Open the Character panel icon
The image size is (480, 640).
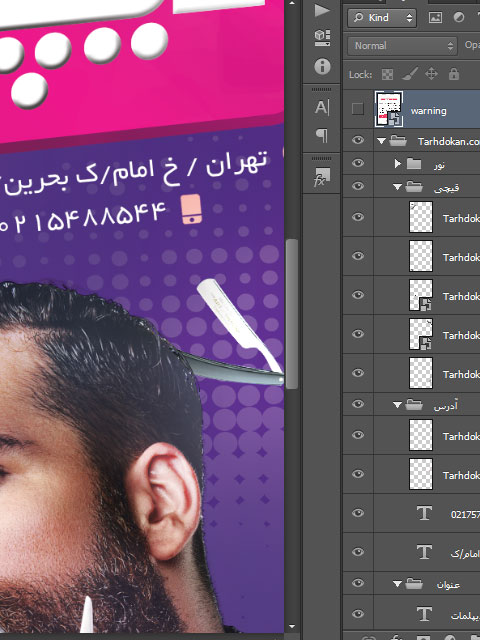pyautogui.click(x=322, y=108)
